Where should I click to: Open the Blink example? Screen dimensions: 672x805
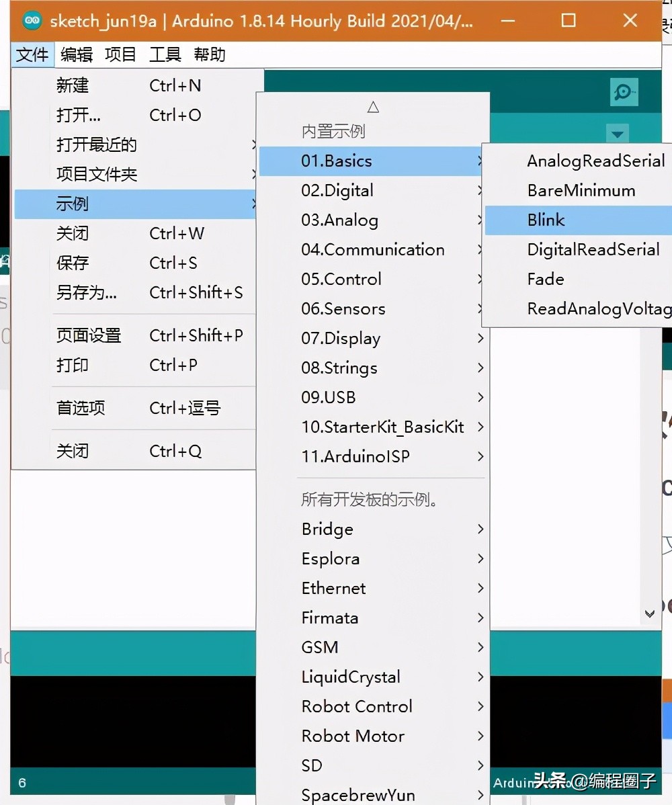tap(579, 220)
